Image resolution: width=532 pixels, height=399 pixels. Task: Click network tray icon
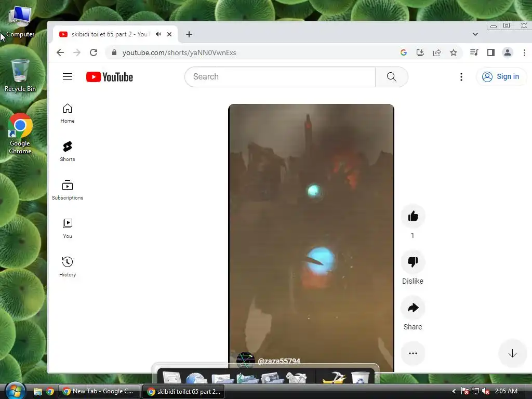[x=475, y=391]
